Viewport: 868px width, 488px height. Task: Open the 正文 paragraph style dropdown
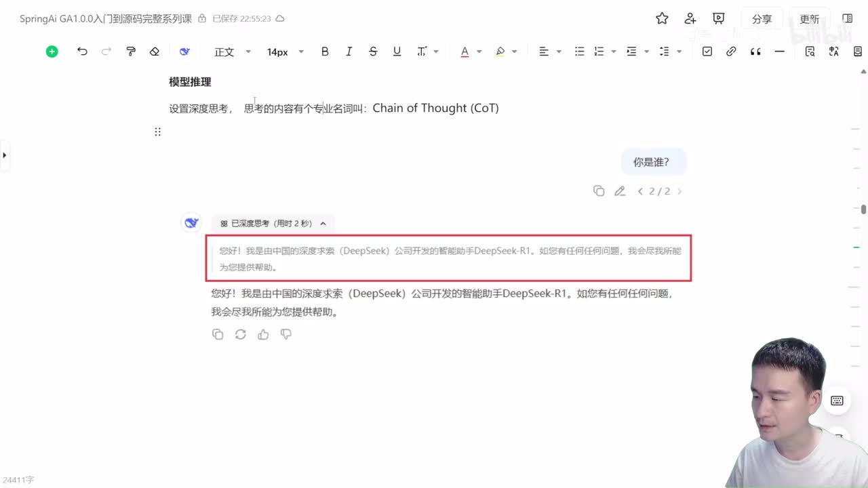233,52
